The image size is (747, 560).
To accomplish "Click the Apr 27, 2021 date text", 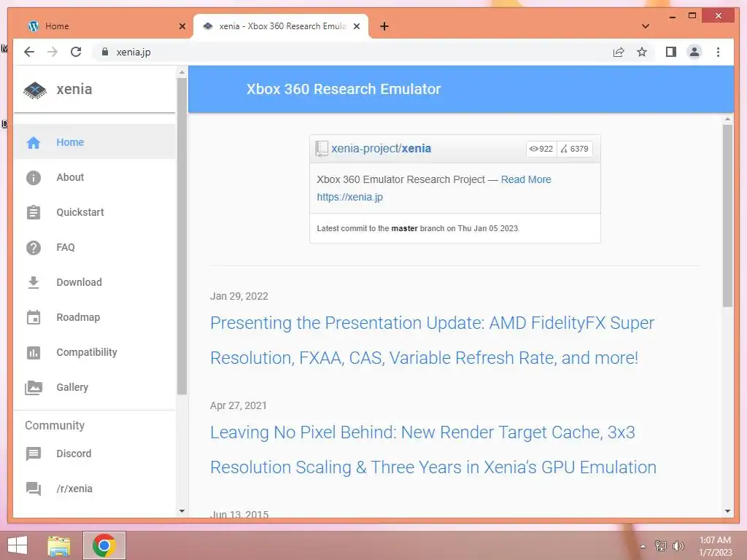I will click(239, 405).
